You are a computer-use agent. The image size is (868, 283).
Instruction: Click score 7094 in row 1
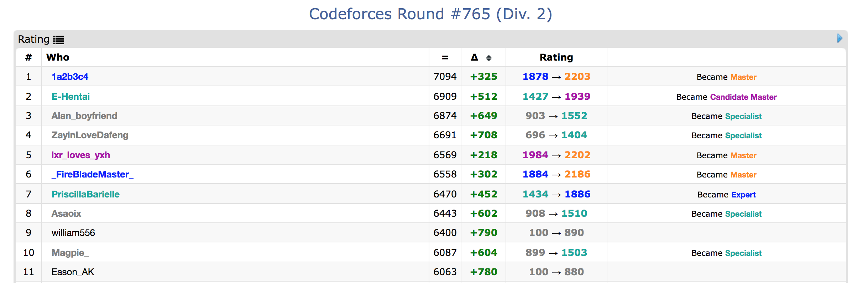point(445,77)
